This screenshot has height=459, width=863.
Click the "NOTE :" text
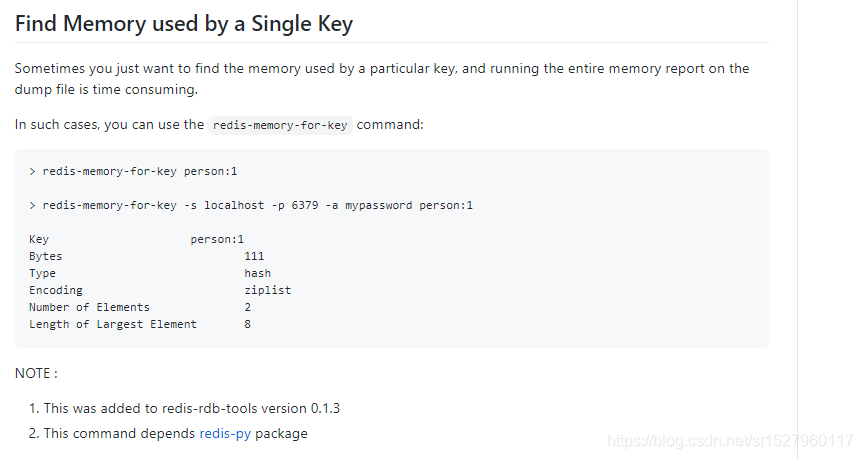pyautogui.click(x=36, y=373)
